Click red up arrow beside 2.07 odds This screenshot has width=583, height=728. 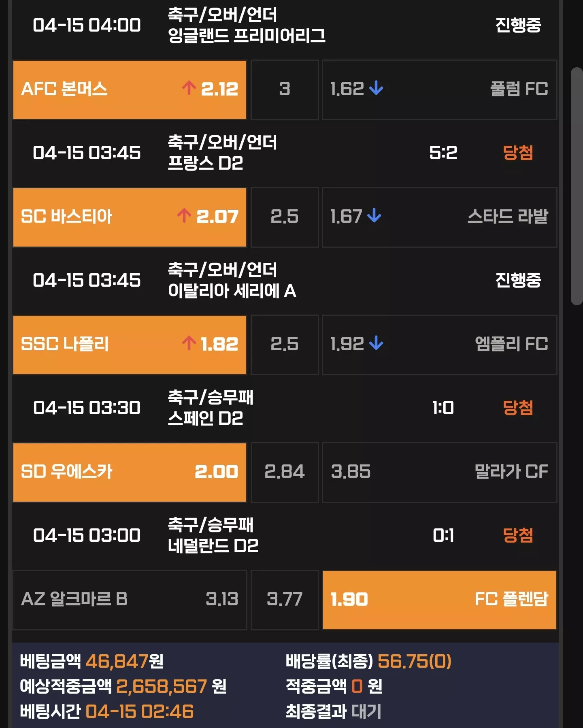[184, 215]
